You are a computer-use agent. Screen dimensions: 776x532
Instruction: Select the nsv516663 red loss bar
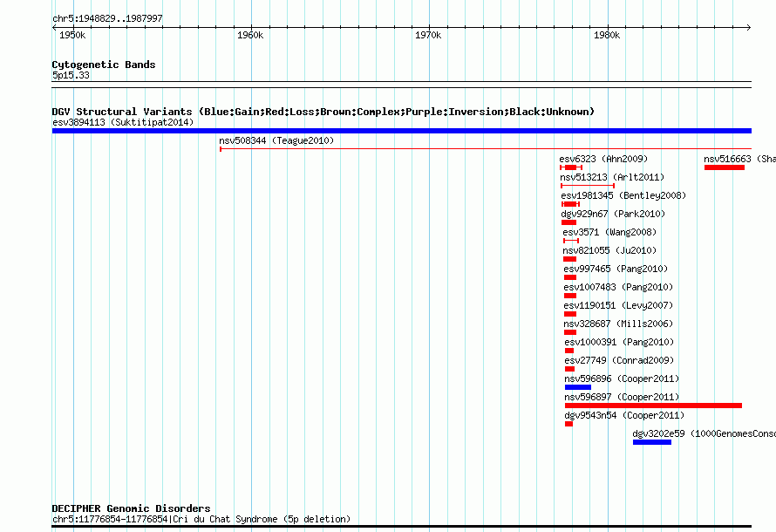point(724,167)
